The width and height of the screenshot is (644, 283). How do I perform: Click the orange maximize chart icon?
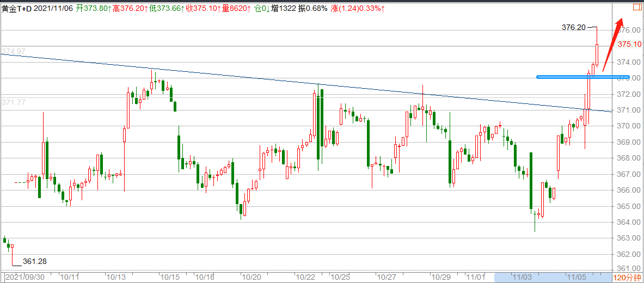(x=636, y=8)
